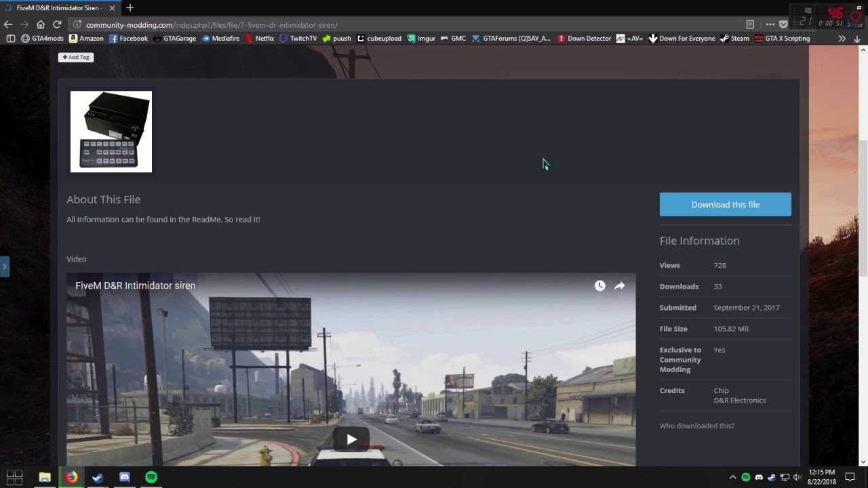This screenshot has height=488, width=868.
Task: Click the video Watch later clock icon
Action: (599, 286)
